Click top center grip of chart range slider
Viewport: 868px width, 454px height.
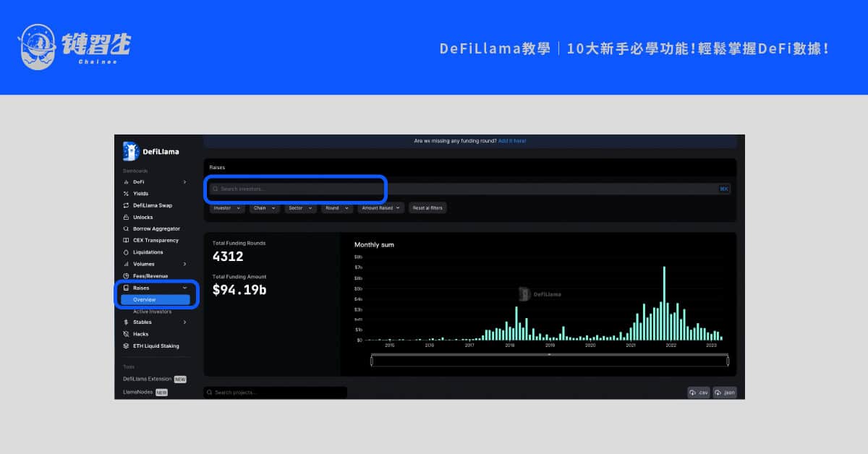550,355
